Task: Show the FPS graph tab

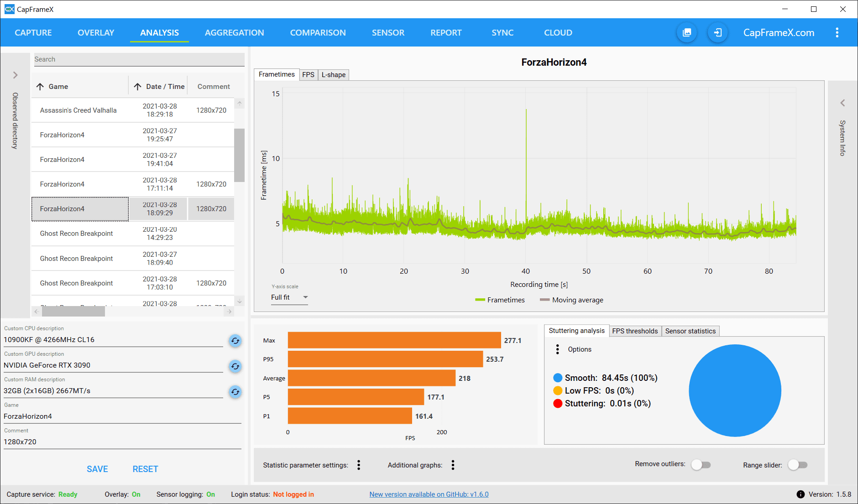Action: 308,75
